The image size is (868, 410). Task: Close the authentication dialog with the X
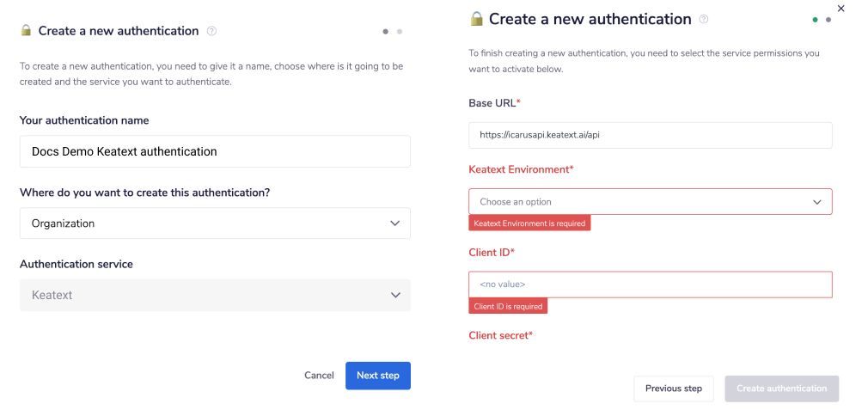point(840,9)
